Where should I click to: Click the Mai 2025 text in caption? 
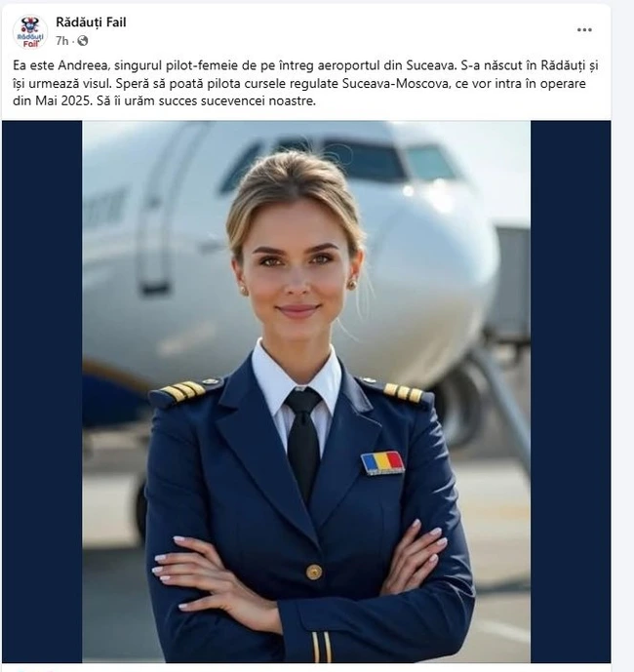63,101
